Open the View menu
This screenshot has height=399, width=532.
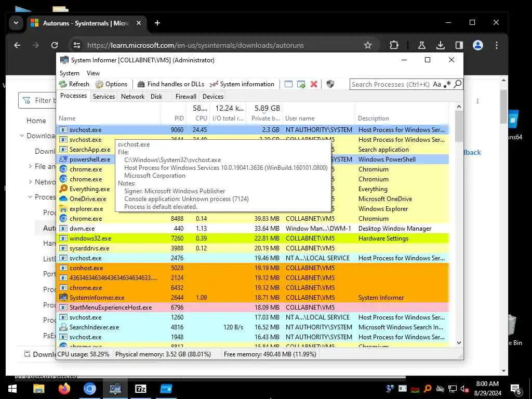93,73
